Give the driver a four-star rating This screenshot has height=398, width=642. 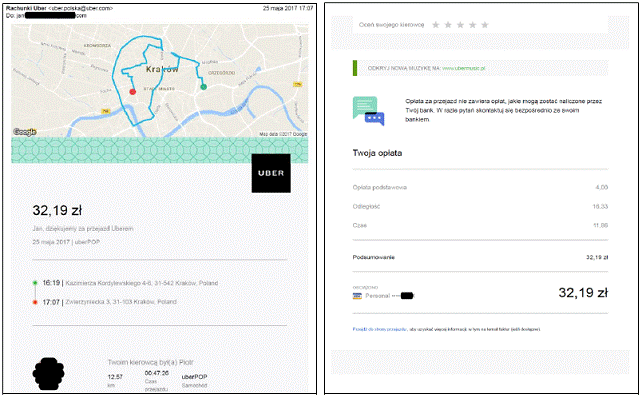point(472,25)
